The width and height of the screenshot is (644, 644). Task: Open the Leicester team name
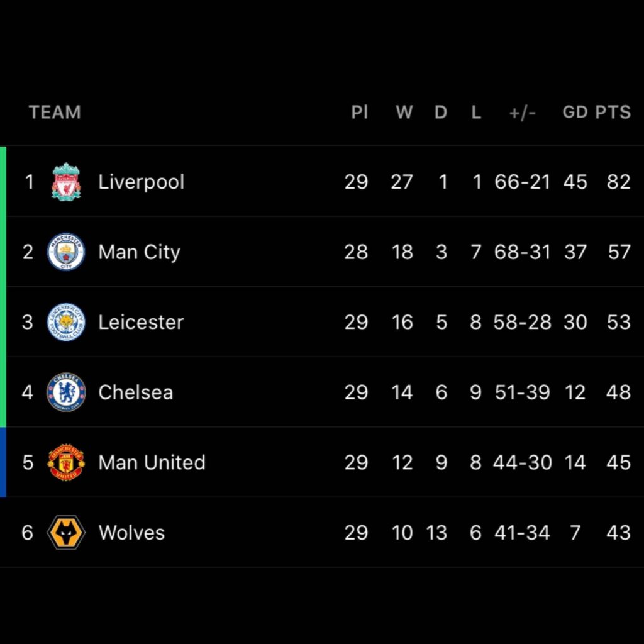pos(141,322)
